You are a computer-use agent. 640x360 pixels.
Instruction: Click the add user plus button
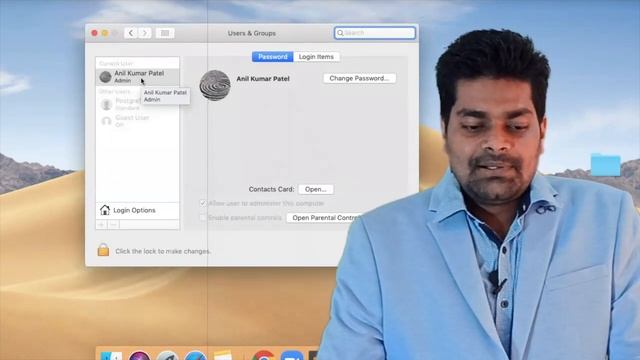coord(101,224)
